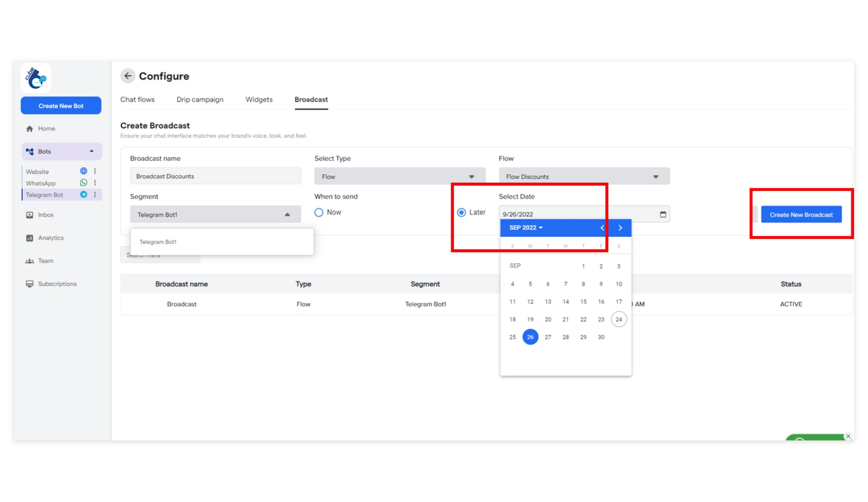Click the Inbox icon
Viewport: 868px width, 502px height.
click(x=30, y=215)
